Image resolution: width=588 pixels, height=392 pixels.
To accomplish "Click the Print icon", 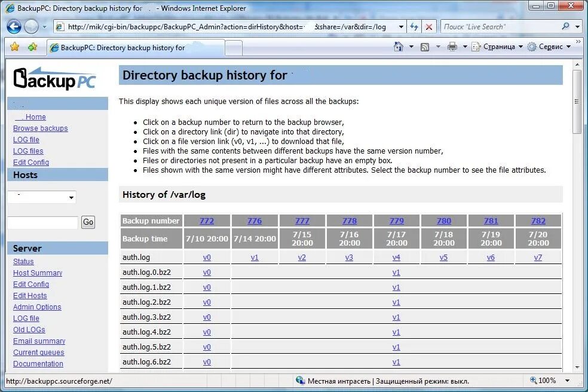I will pyautogui.click(x=452, y=46).
